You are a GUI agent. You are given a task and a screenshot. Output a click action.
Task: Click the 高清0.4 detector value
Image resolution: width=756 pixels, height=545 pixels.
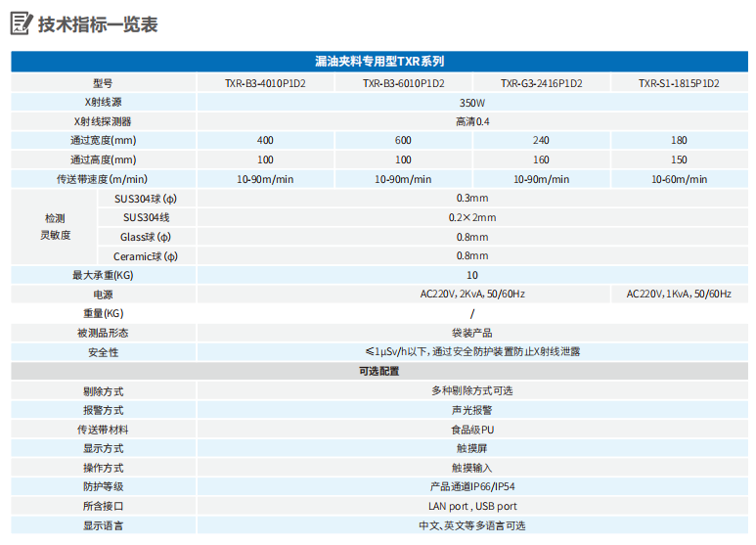pyautogui.click(x=471, y=121)
